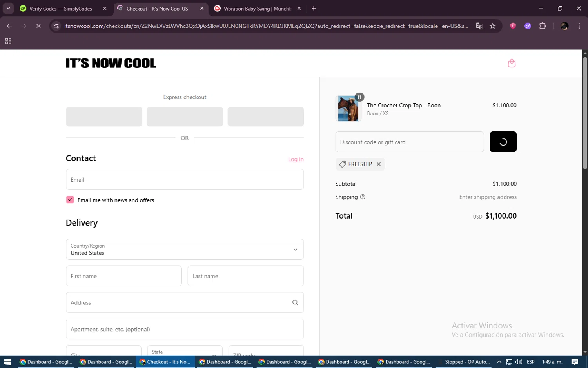588x368 pixels.
Task: Switch to the Verify Codes — SimplyCodes tab
Action: pyautogui.click(x=61, y=8)
